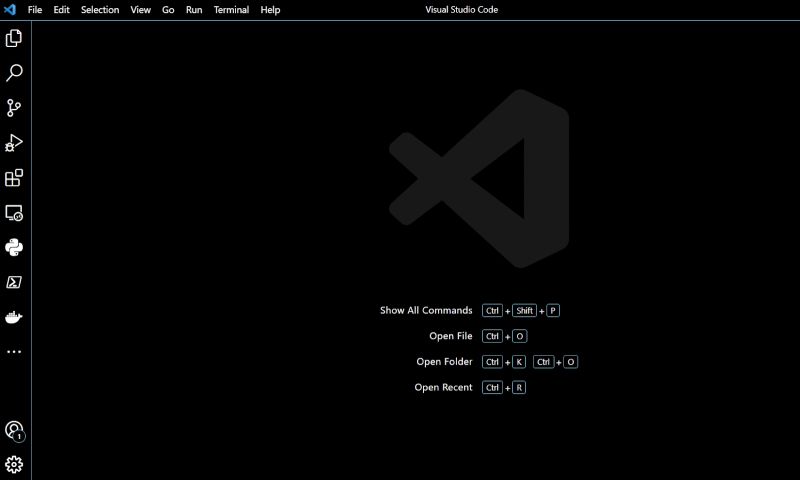Open the Explorer view in the activity bar

(x=14, y=38)
